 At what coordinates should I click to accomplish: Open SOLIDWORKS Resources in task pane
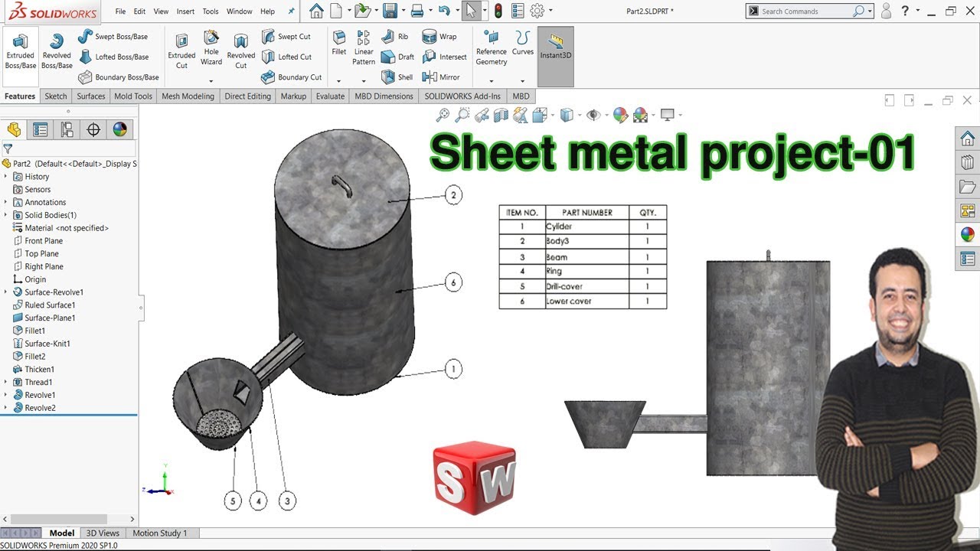(x=968, y=139)
